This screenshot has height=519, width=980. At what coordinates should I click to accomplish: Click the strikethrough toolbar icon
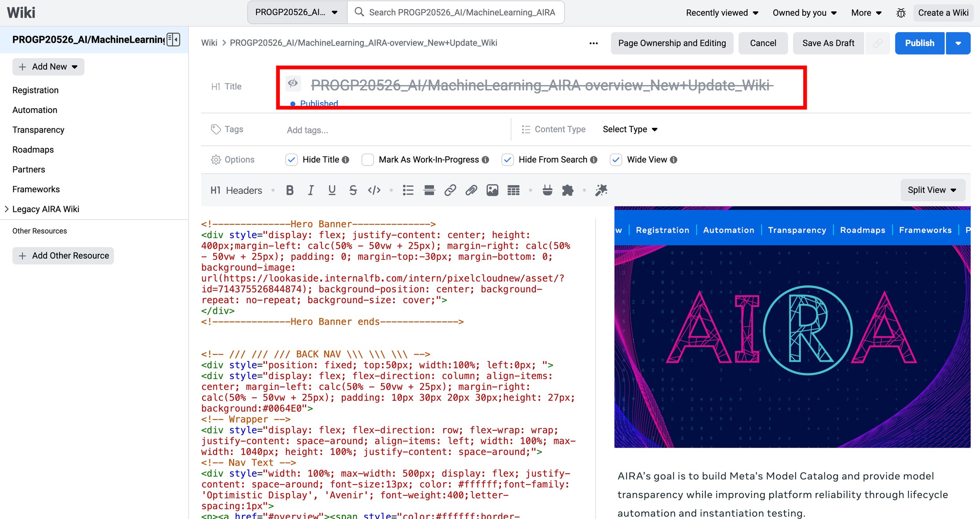[353, 190]
